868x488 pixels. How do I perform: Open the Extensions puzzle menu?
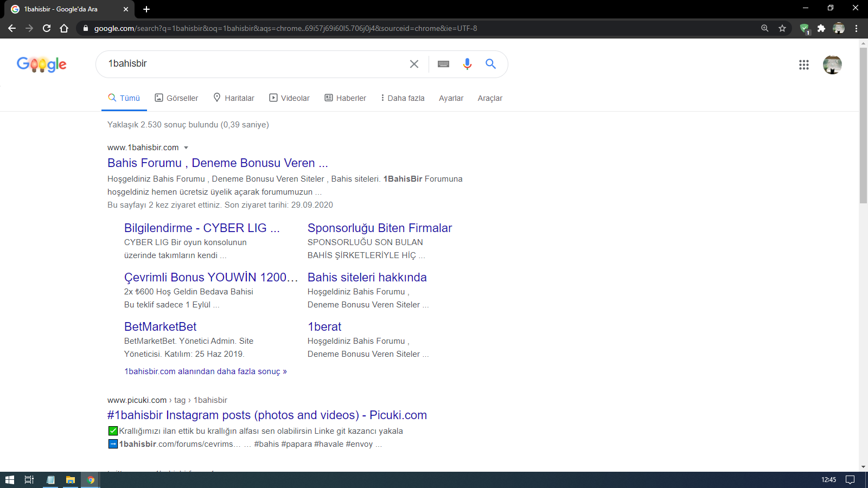click(821, 28)
